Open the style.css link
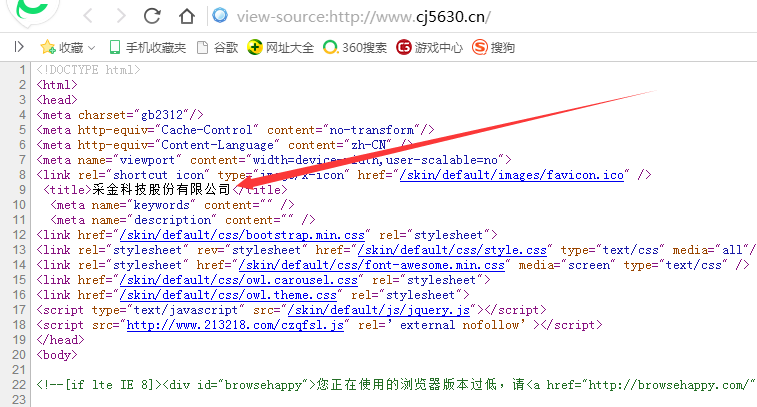This screenshot has width=757, height=407. 452,250
